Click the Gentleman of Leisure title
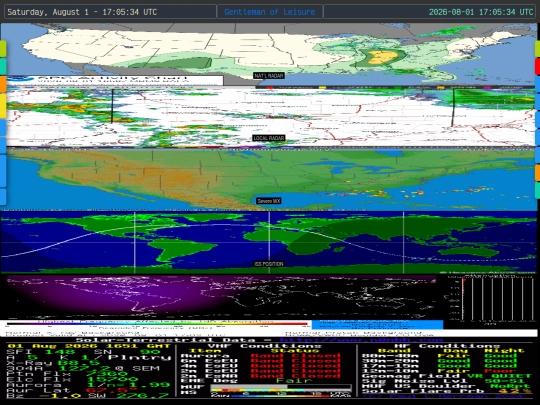This screenshot has width=540, height=405. (270, 12)
